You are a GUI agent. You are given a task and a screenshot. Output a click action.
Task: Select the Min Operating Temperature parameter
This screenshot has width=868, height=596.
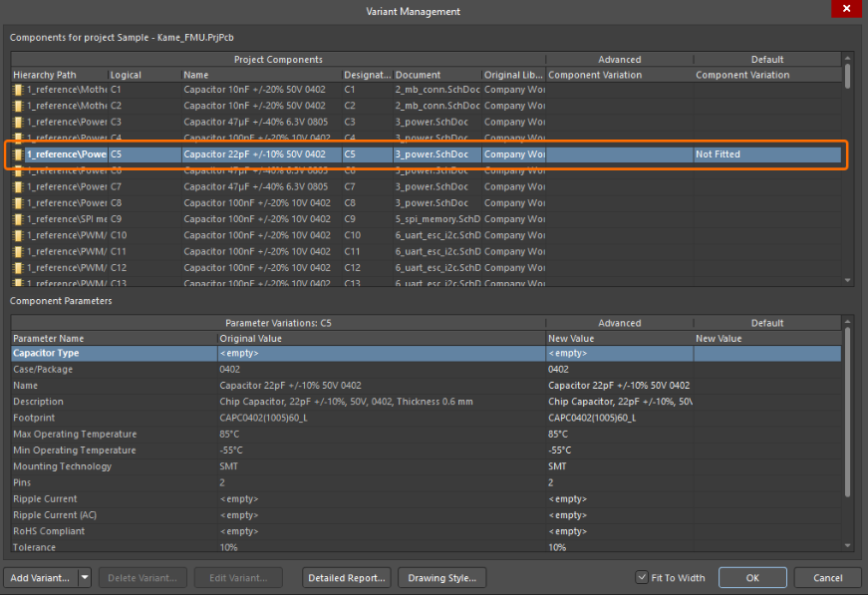pyautogui.click(x=426, y=449)
